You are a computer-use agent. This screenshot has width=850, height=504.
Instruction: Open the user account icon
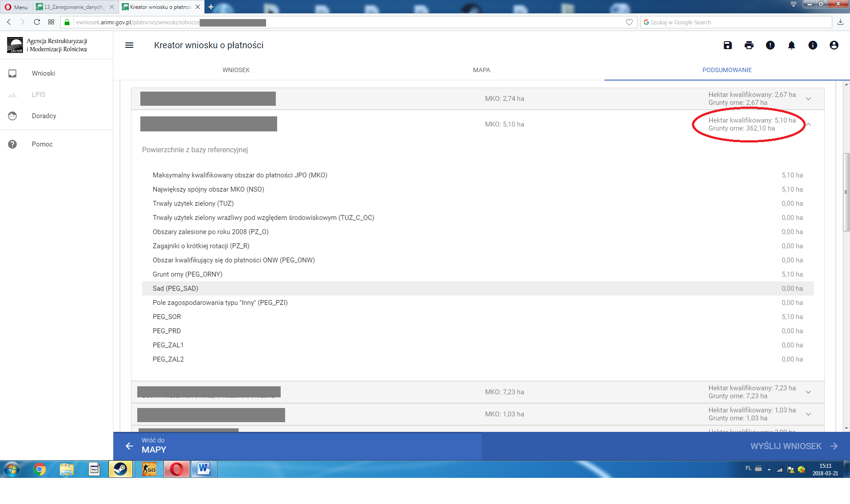(x=834, y=45)
